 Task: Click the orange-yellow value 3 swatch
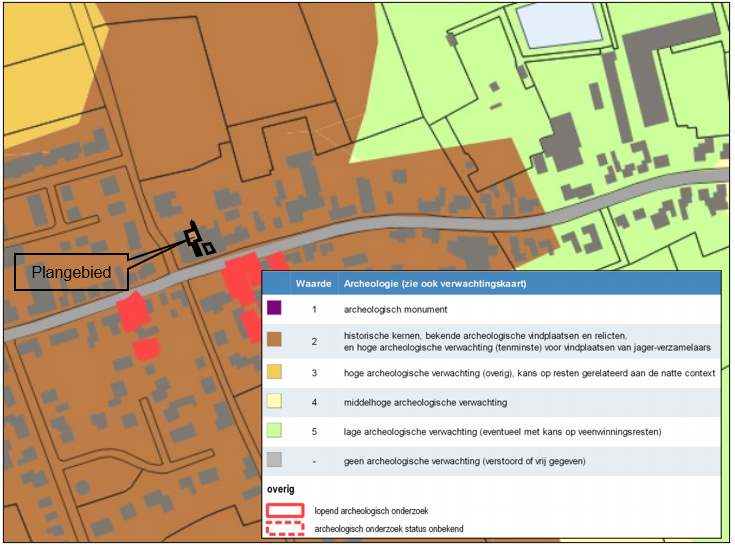tap(274, 372)
